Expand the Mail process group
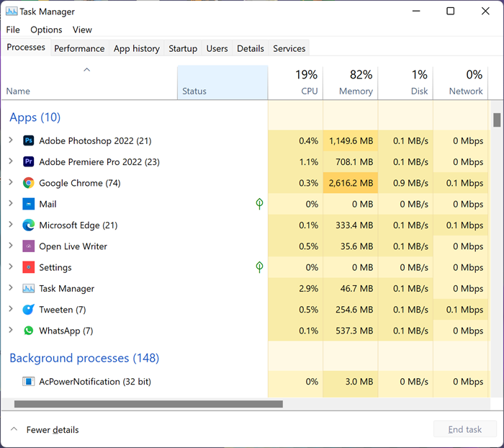The height and width of the screenshot is (448, 504). (11, 203)
